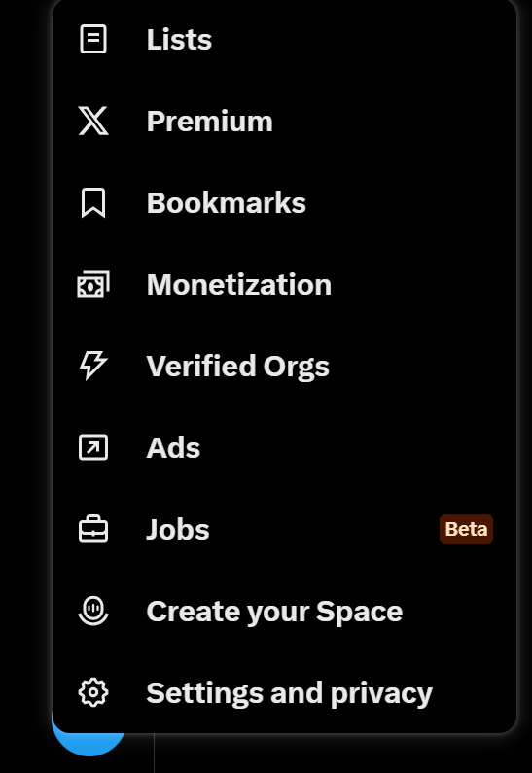Click the Jobs briefcase icon
Image resolution: width=532 pixels, height=773 pixels.
[93, 529]
